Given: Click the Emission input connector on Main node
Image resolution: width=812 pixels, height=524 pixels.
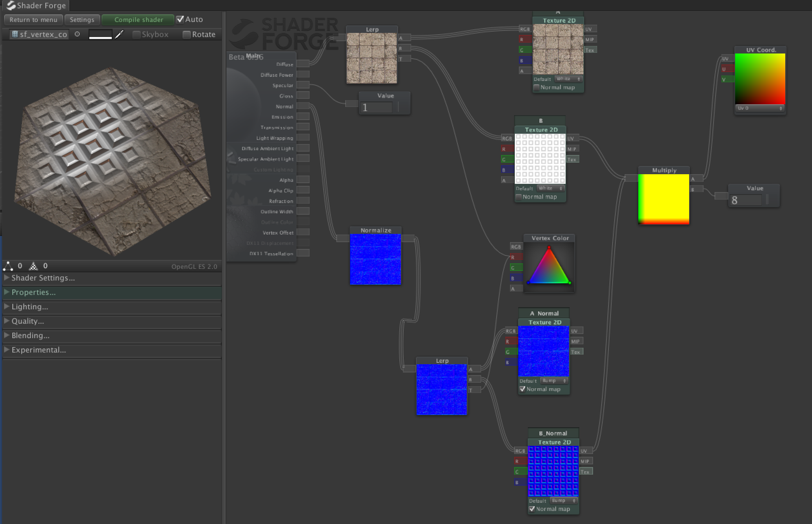Looking at the screenshot, I should click(303, 117).
